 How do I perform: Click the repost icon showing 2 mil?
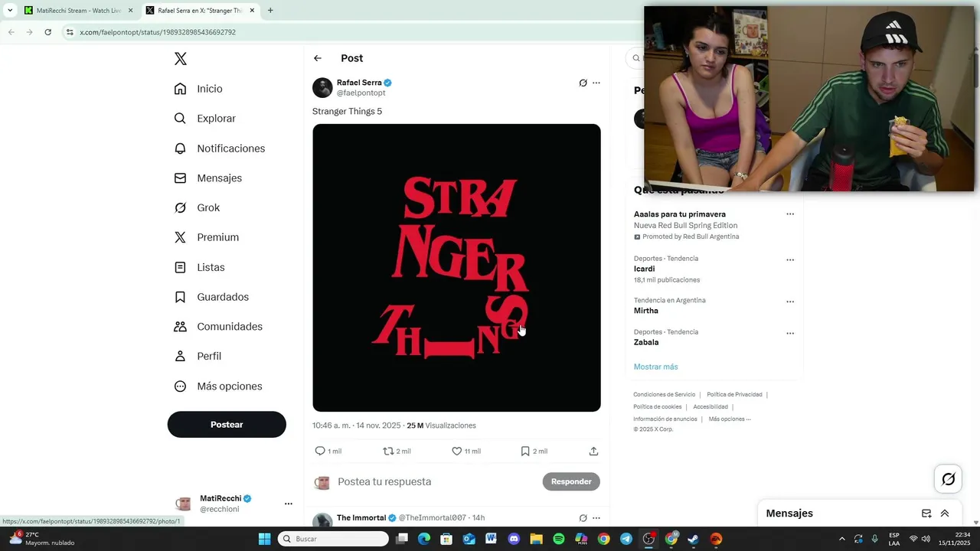coord(388,451)
